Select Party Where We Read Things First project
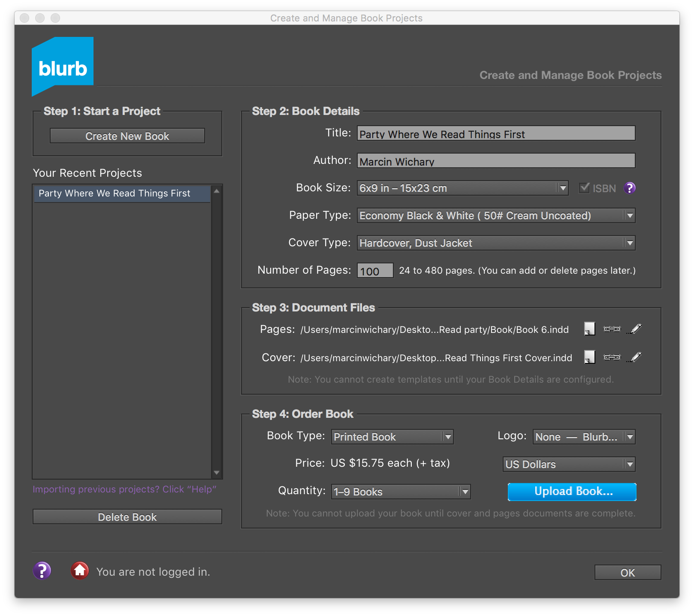The image size is (694, 616). [x=122, y=193]
